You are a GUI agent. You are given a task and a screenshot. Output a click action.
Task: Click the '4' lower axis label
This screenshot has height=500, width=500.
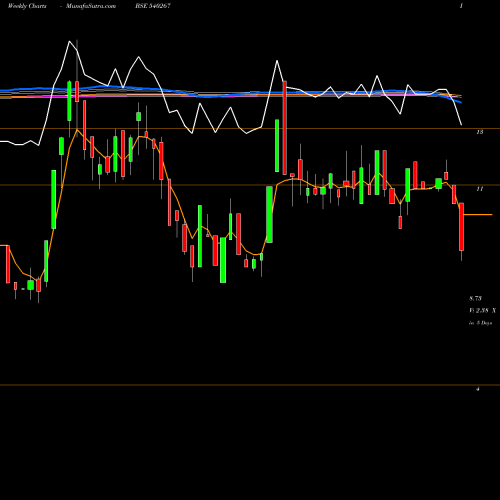[x=478, y=389]
